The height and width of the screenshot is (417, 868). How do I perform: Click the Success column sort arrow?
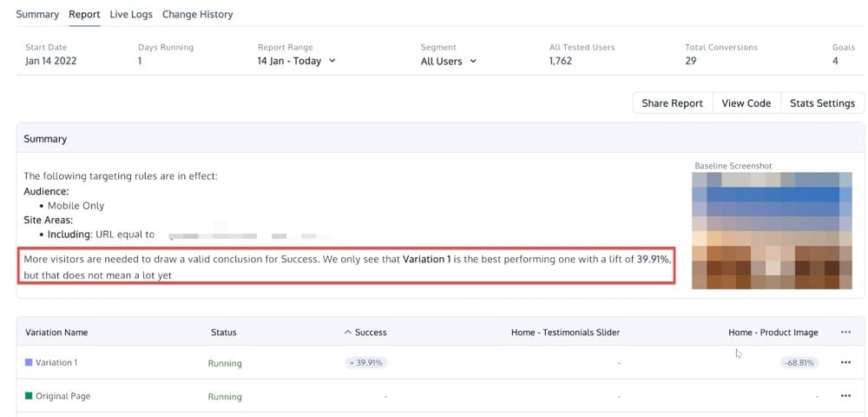pos(348,333)
